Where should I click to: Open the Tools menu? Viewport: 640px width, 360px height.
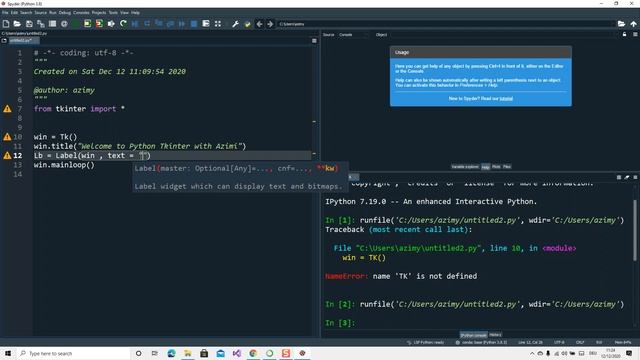(113, 13)
